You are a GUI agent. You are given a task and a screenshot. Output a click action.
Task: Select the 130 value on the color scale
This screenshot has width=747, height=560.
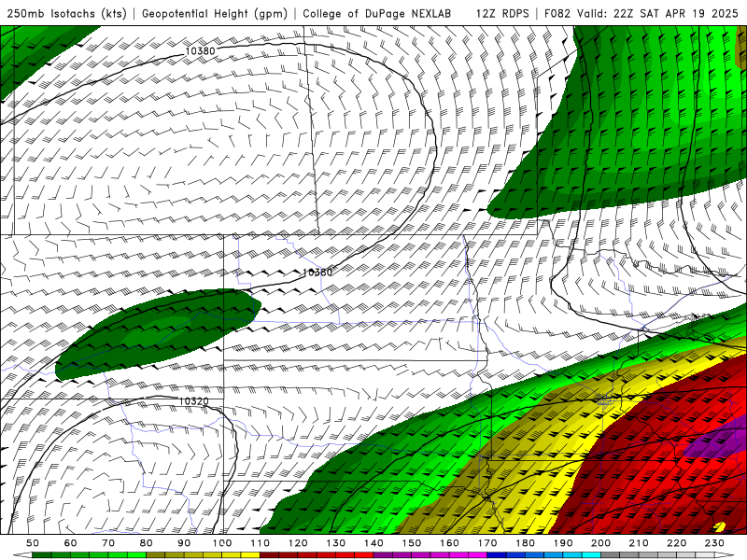coord(336,543)
